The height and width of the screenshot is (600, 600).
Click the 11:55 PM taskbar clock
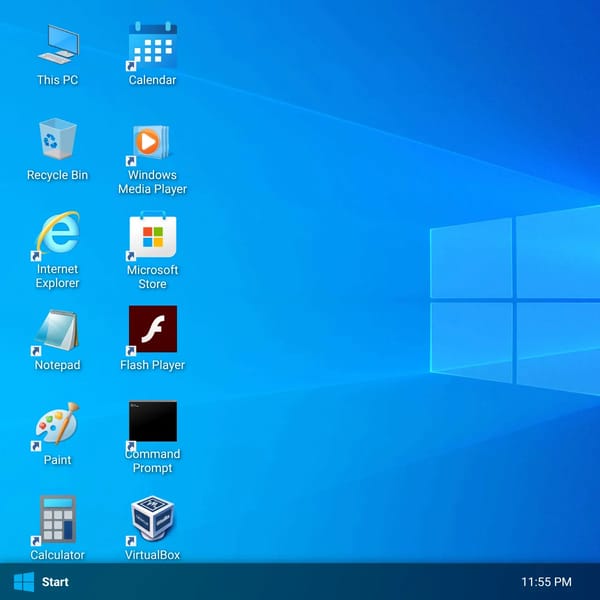click(x=546, y=582)
